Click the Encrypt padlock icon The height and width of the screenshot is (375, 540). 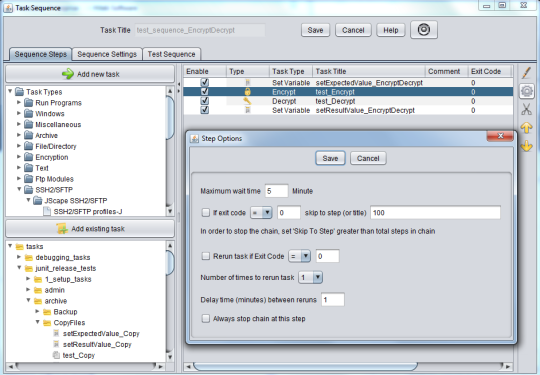click(x=247, y=92)
